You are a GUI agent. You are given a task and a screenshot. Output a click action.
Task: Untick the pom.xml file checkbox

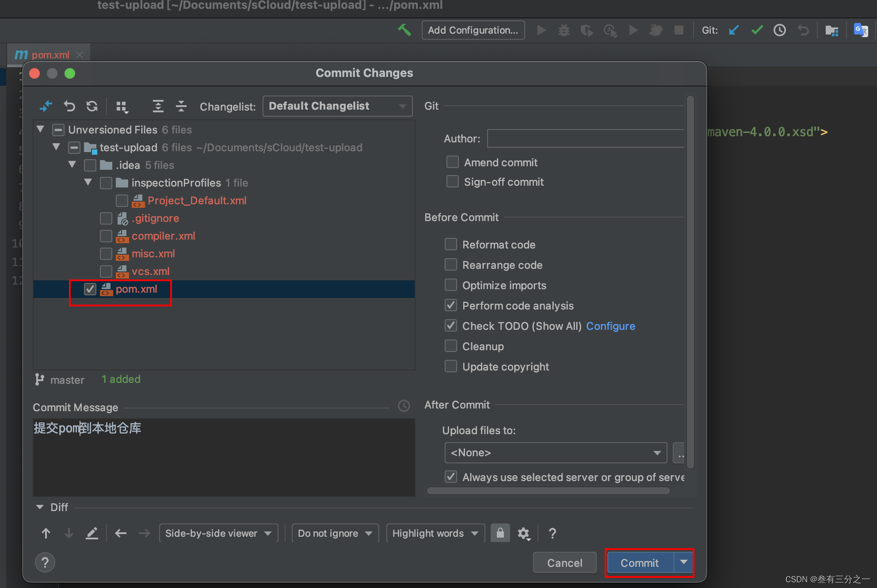pos(90,289)
